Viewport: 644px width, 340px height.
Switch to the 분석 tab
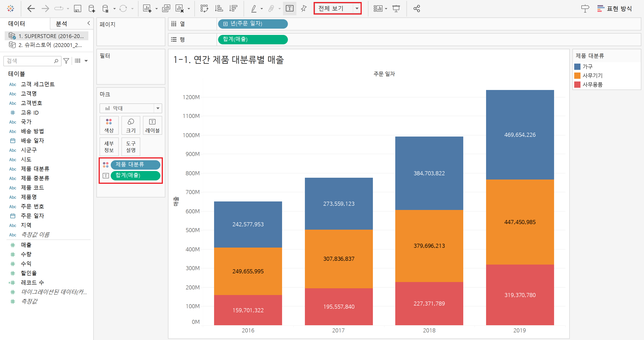coord(62,24)
